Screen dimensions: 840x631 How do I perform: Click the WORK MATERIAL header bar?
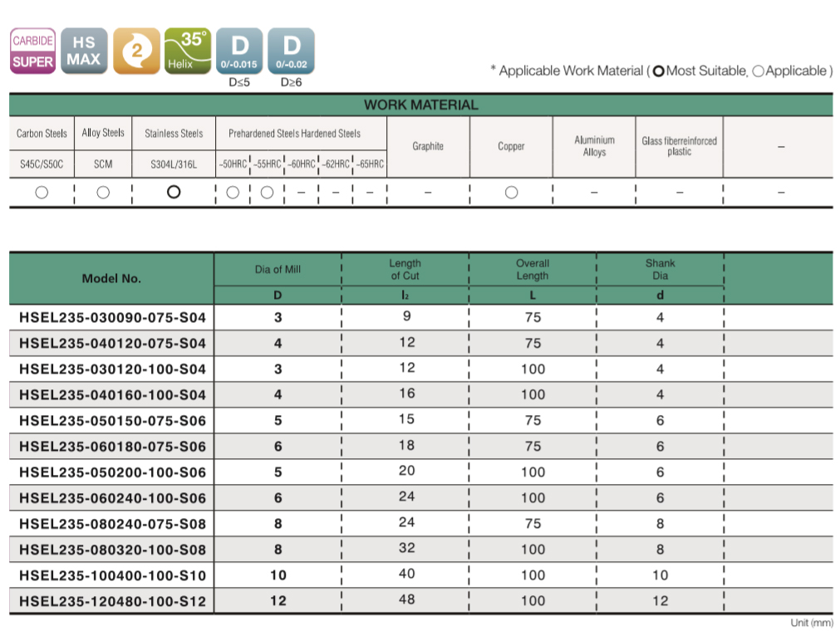420,105
